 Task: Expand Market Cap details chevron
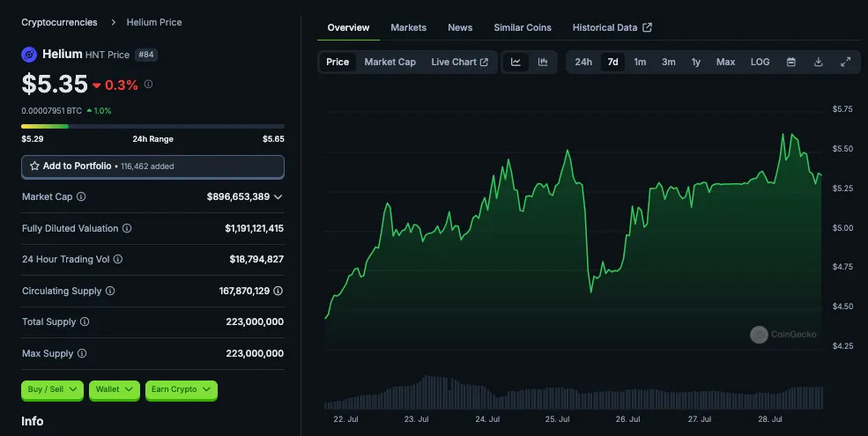[278, 197]
